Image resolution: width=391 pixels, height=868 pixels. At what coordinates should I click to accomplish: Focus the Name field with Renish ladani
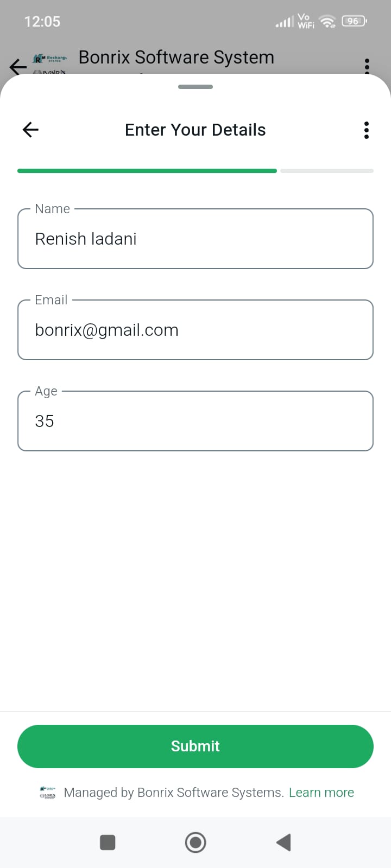point(195,239)
